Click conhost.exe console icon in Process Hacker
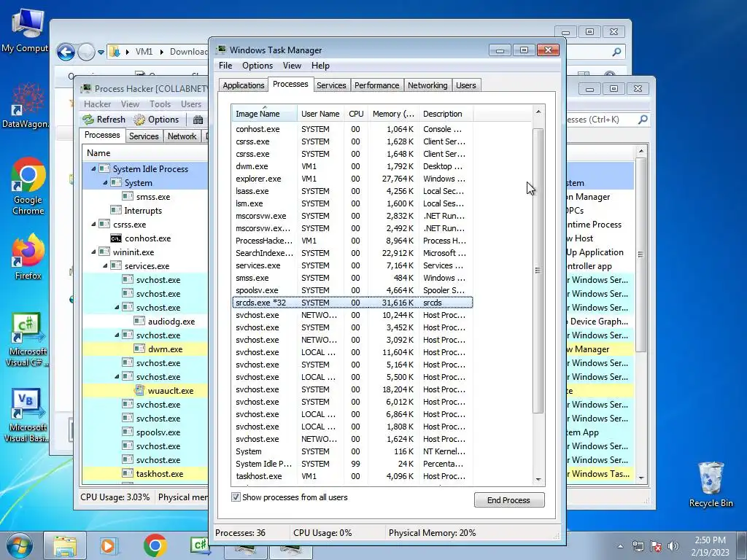 pyautogui.click(x=116, y=238)
